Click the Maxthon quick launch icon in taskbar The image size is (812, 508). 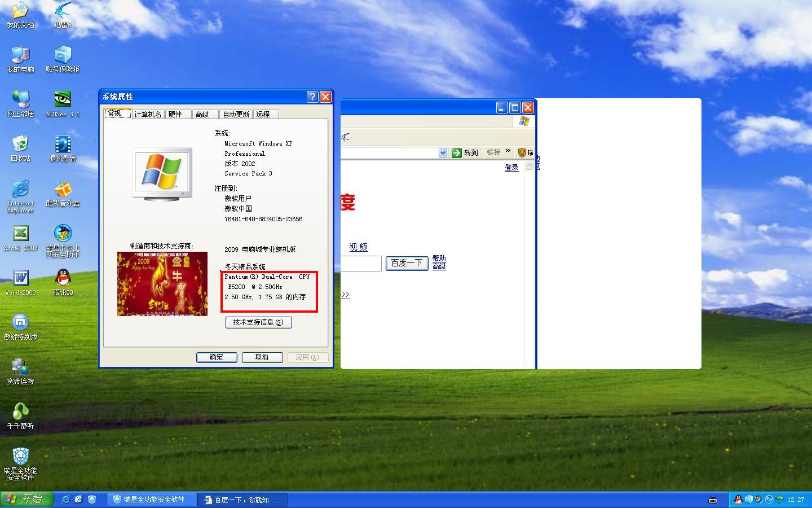[79, 500]
